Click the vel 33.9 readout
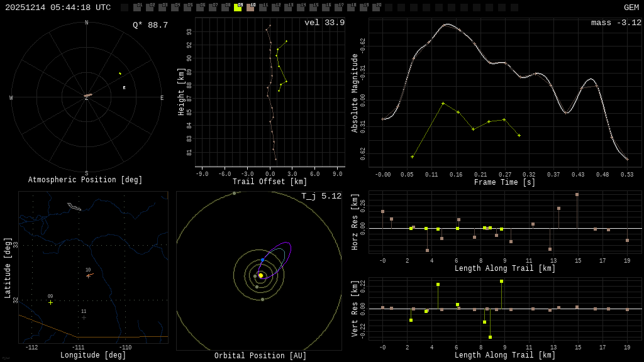 pyautogui.click(x=324, y=23)
